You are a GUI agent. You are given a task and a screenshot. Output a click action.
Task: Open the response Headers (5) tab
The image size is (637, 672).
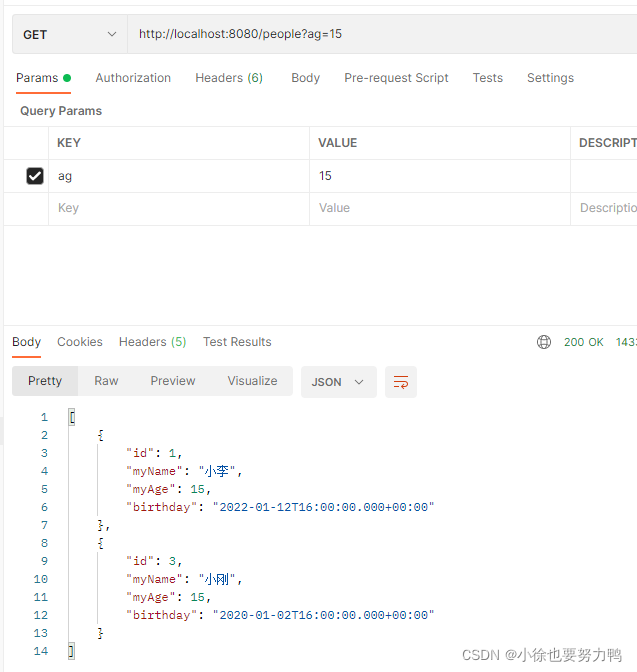(x=153, y=342)
